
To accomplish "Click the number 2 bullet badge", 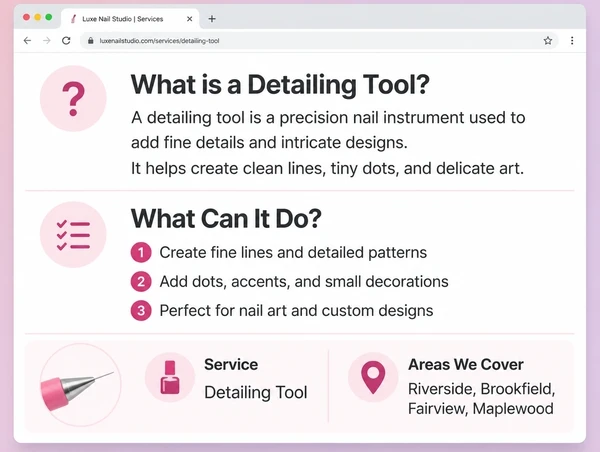I will point(141,282).
